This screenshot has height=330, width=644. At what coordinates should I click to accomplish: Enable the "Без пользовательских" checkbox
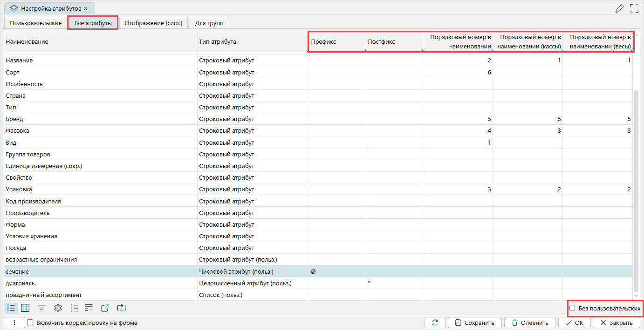pos(572,308)
